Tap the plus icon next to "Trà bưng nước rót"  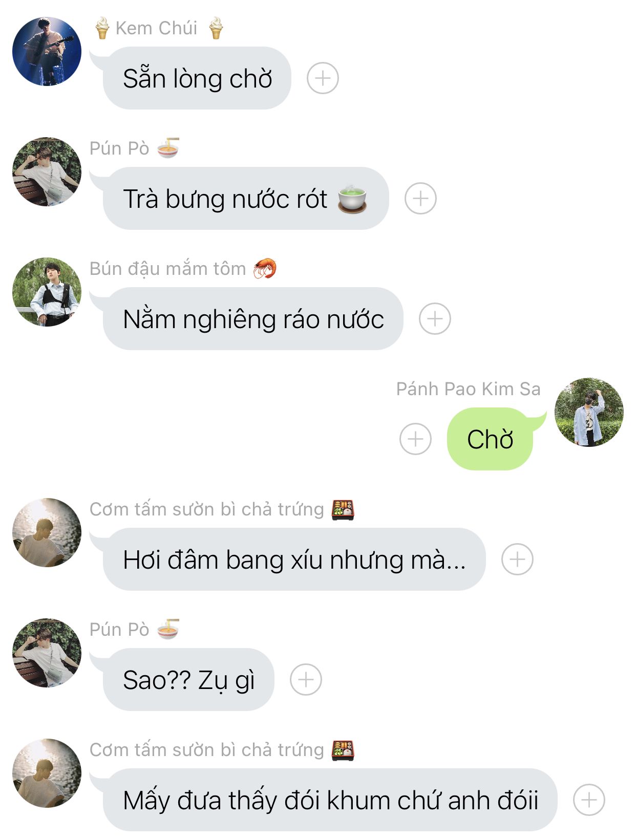tap(420, 199)
